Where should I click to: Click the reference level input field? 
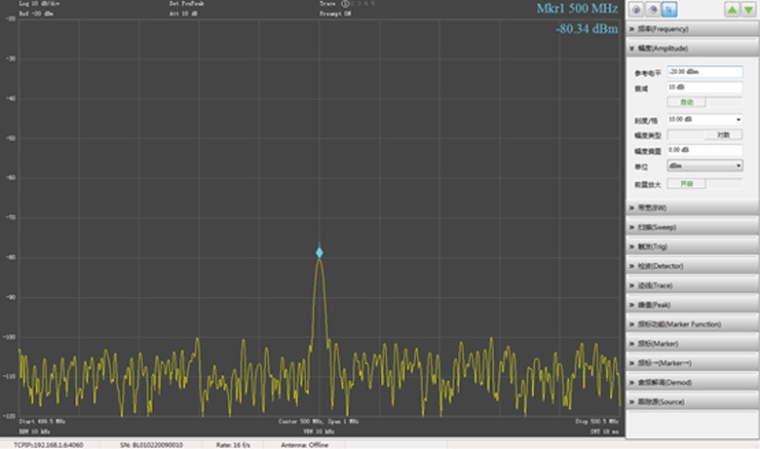click(704, 72)
